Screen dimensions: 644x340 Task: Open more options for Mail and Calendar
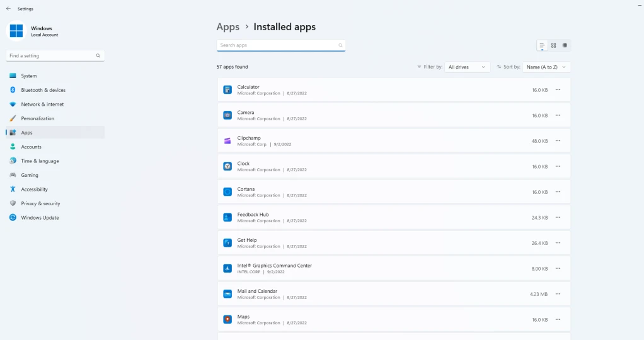558,294
